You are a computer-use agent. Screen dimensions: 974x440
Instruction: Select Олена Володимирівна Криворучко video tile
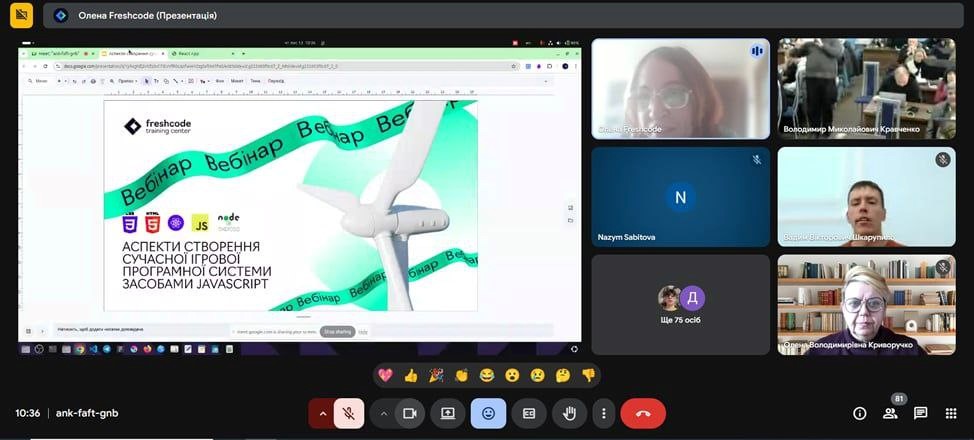point(867,305)
